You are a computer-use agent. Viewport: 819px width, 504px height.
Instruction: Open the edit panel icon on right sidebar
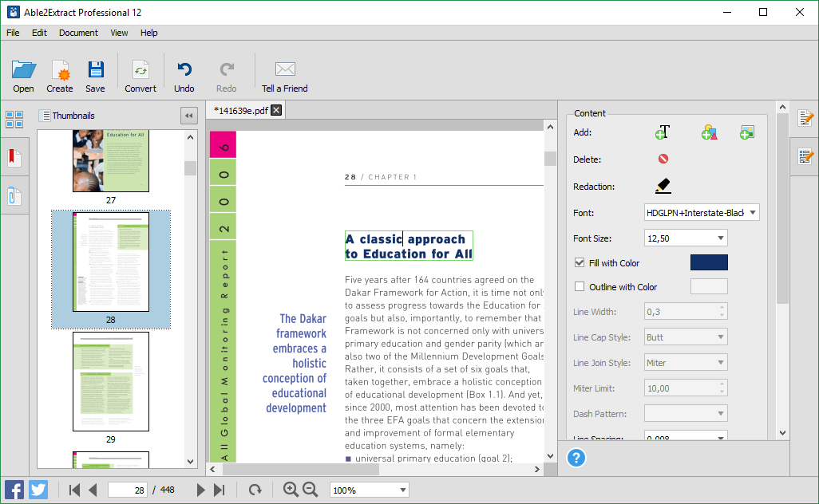[x=805, y=119]
